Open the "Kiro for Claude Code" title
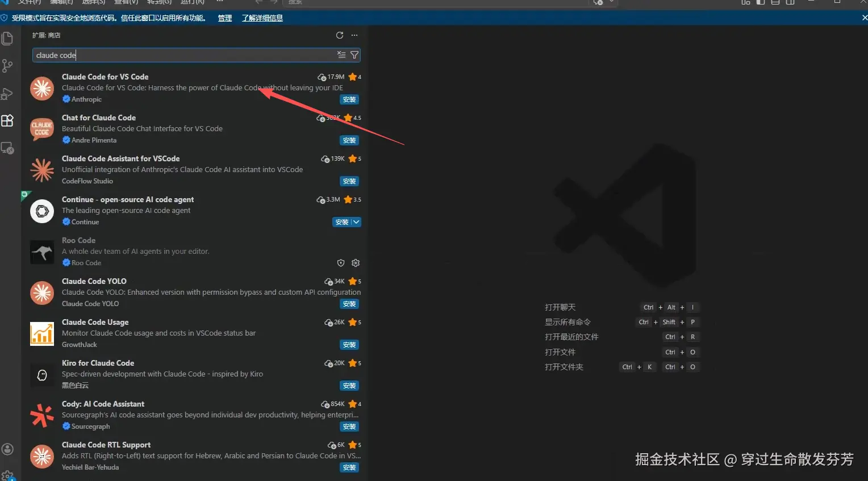Screen dimensions: 868x481 [98, 363]
